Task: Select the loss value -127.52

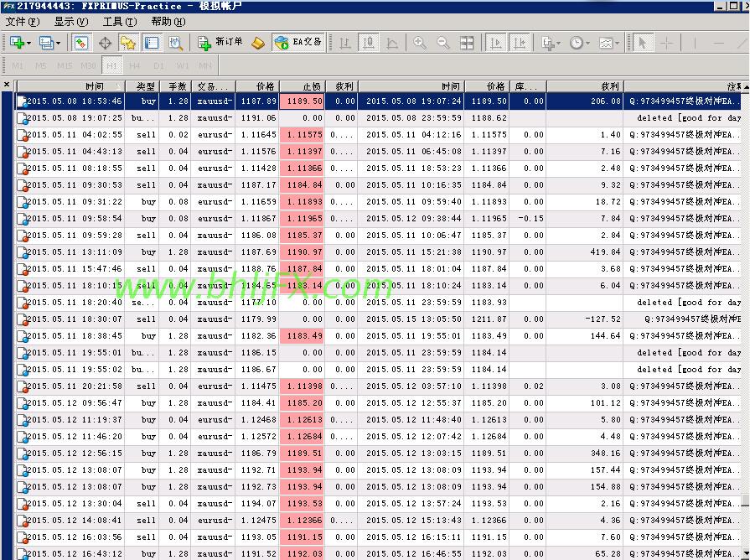Action: coord(603,319)
